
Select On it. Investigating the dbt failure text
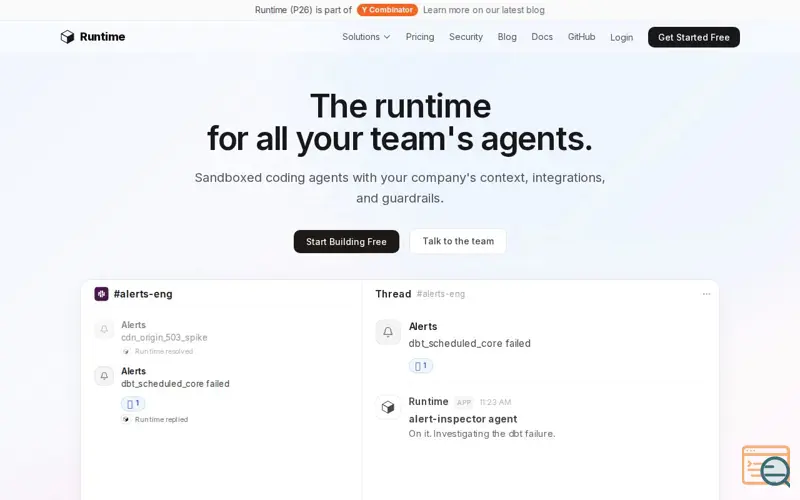pyautogui.click(x=482, y=434)
